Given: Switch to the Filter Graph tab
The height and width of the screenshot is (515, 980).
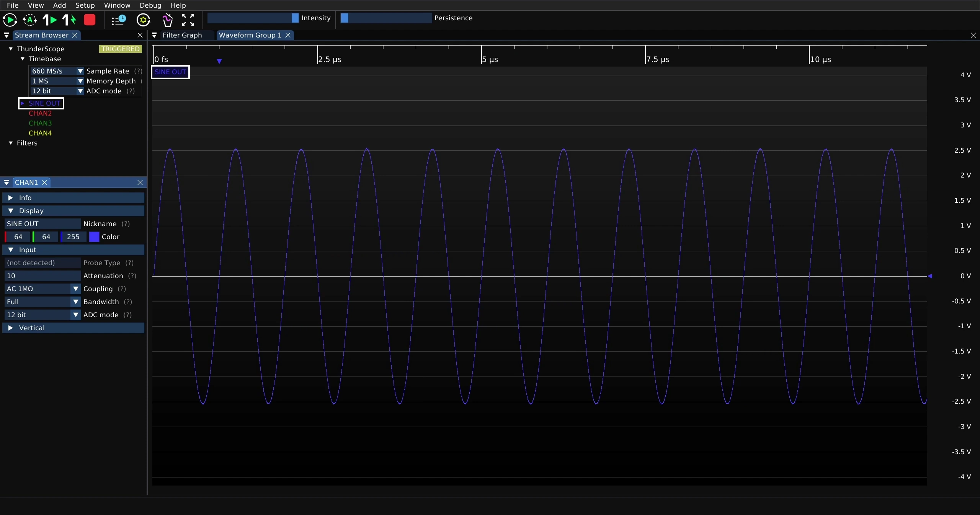Looking at the screenshot, I should pyautogui.click(x=182, y=35).
